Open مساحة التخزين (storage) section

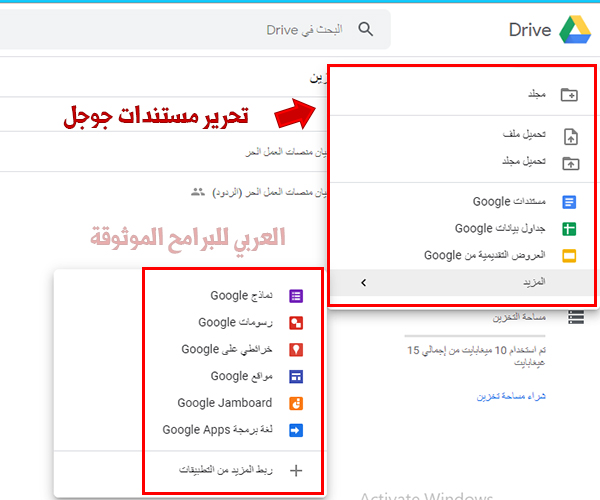click(x=519, y=317)
